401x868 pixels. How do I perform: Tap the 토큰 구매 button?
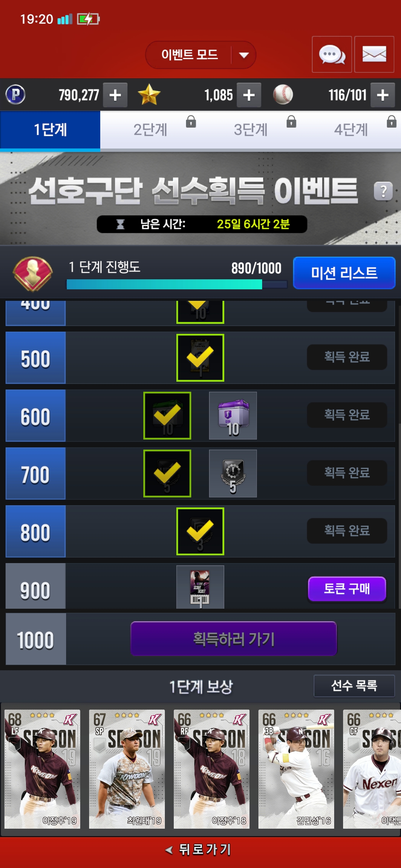(347, 589)
